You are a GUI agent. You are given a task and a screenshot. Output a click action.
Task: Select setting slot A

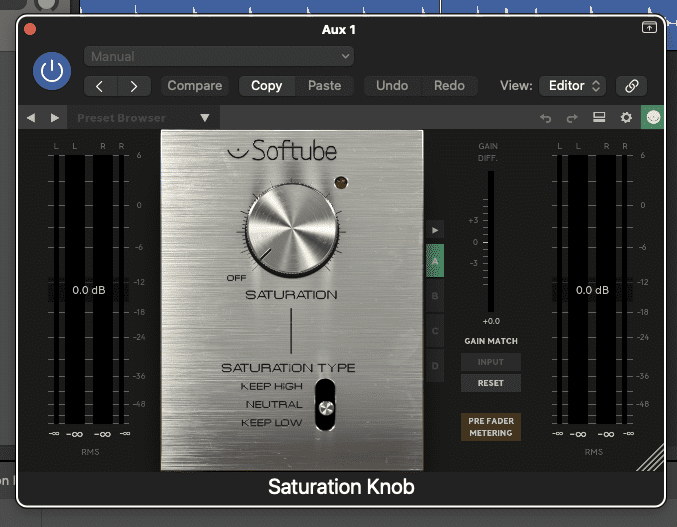pos(435,261)
